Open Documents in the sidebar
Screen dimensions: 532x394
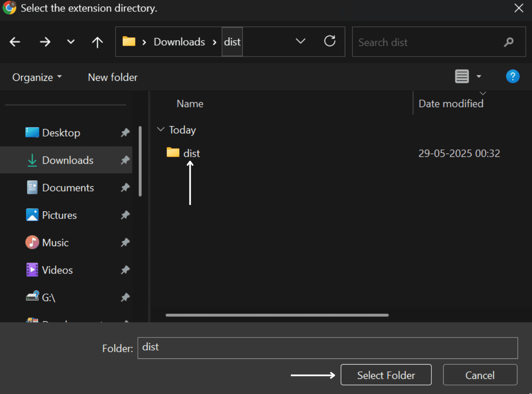coord(60,188)
